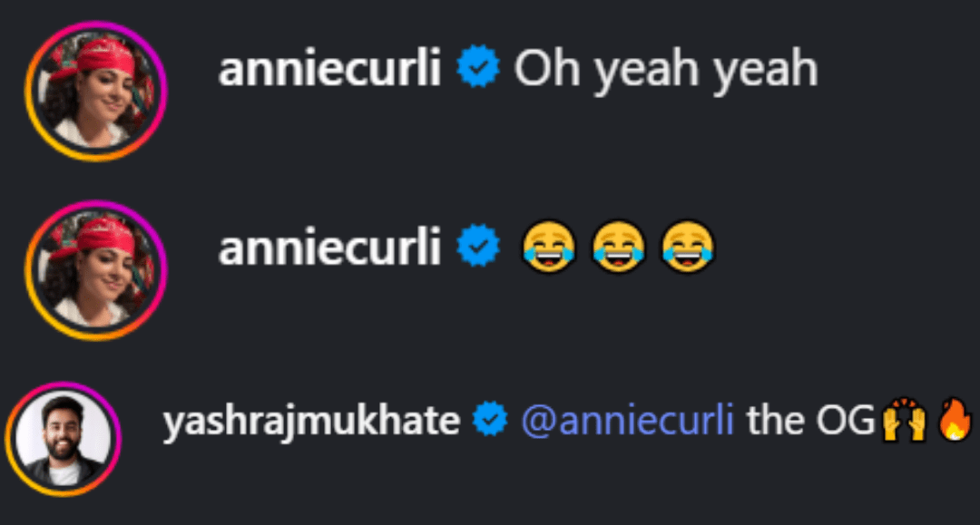Follow the @anniecurli mention link
This screenshot has height=525, width=980.
click(x=628, y=420)
